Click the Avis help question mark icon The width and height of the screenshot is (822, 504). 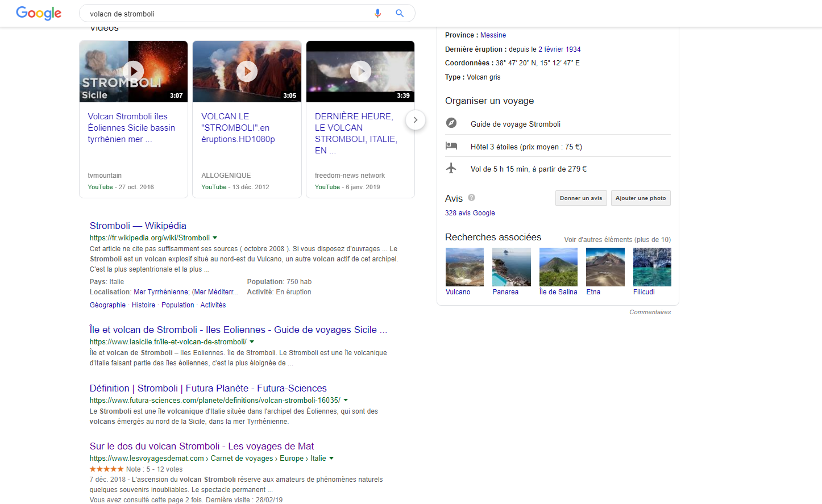(471, 198)
